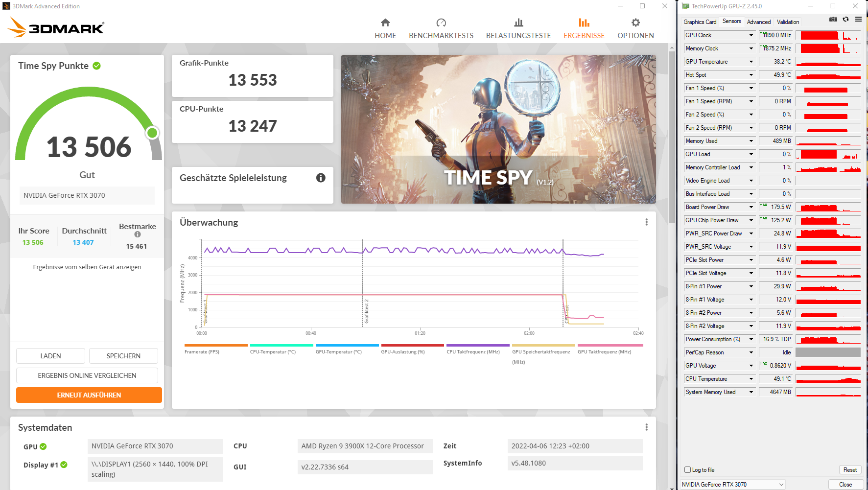Click the CPU-Temperatur (°C) legend entry
The height and width of the screenshot is (490, 868).
(x=282, y=350)
